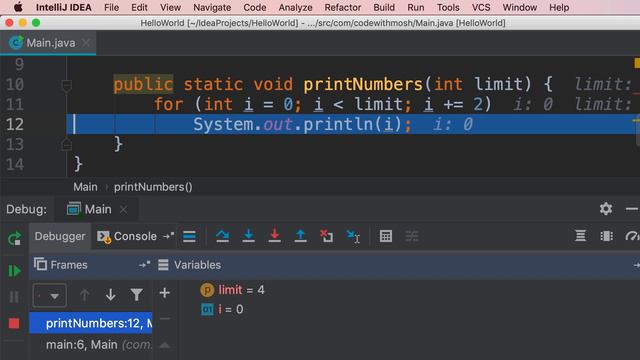Image resolution: width=640 pixels, height=360 pixels.
Task: Open the Apple menu
Action: 18,7
